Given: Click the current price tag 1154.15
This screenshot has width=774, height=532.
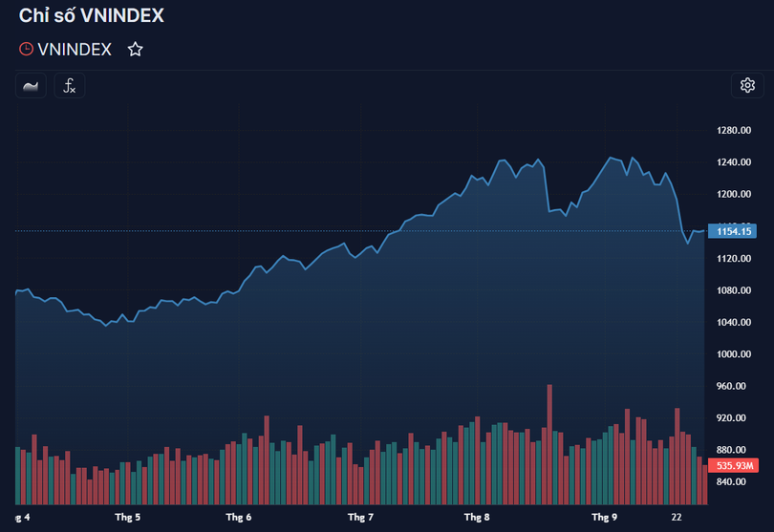Looking at the screenshot, I should (735, 231).
